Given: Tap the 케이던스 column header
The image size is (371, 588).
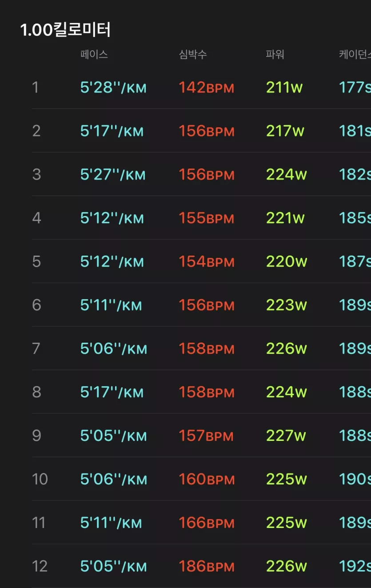Looking at the screenshot, I should 355,55.
